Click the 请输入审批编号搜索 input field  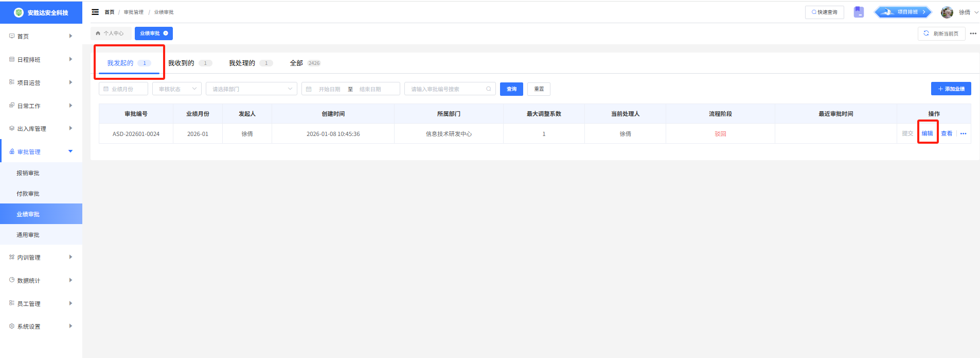tap(450, 89)
